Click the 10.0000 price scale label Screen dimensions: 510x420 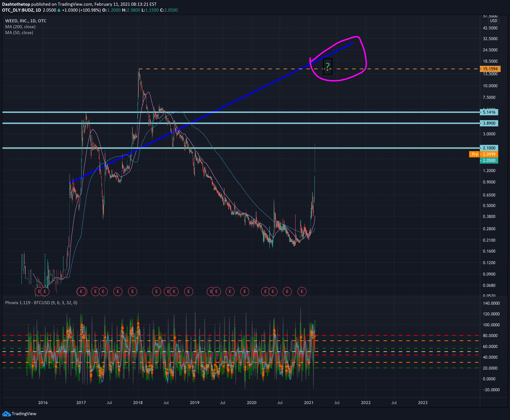click(x=490, y=86)
